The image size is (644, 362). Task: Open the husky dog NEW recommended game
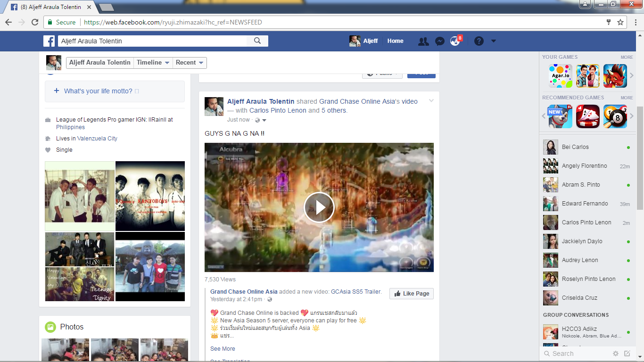click(561, 116)
